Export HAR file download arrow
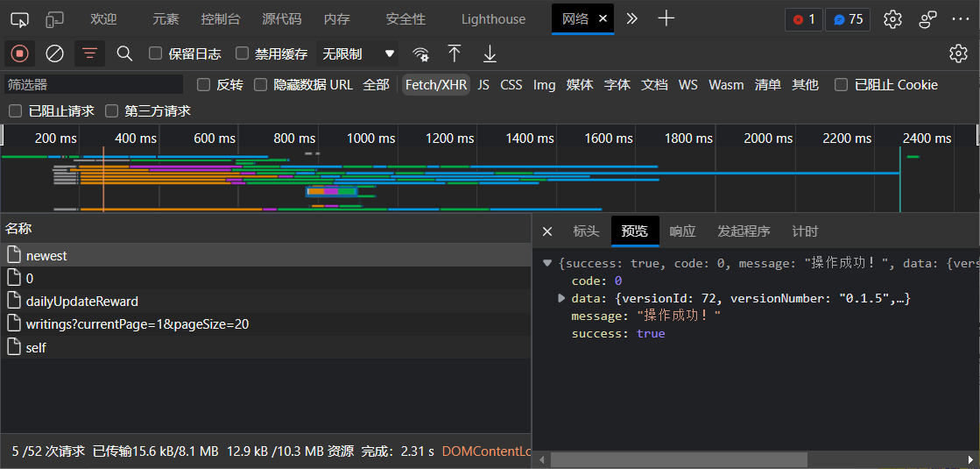 coord(490,53)
